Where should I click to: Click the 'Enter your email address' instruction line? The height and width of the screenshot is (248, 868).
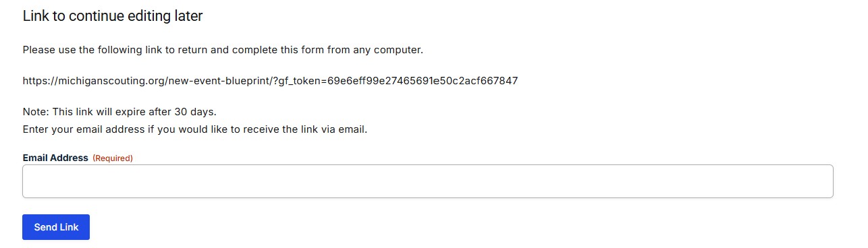pyautogui.click(x=195, y=129)
